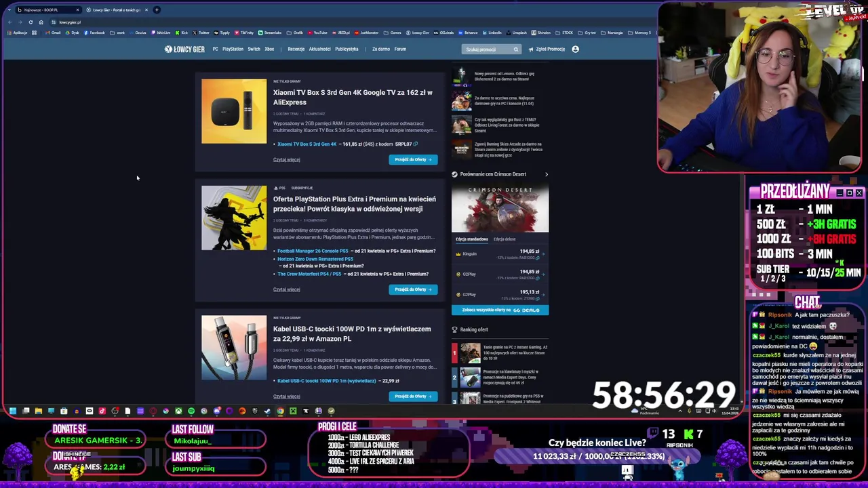Open the YouTube bookmark
The image size is (868, 488).
[317, 33]
